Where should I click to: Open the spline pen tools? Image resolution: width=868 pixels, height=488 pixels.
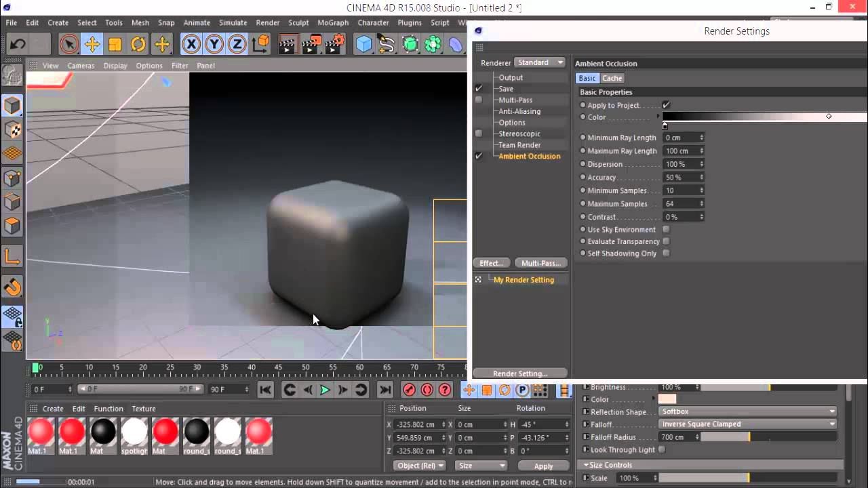click(387, 45)
